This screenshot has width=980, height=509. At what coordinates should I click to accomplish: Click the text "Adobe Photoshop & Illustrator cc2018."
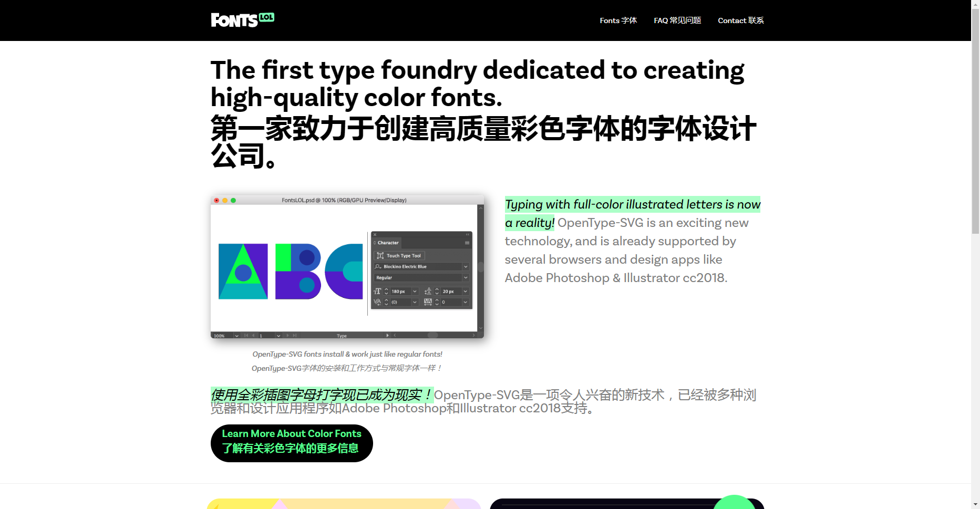pos(616,278)
